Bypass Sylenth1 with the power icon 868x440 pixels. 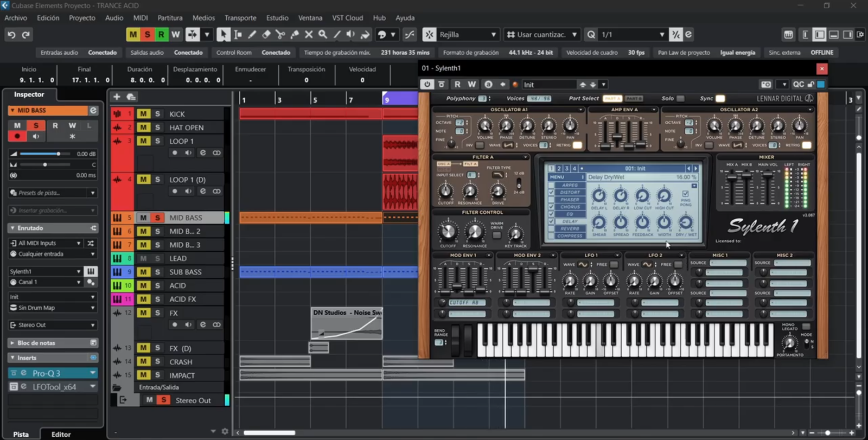[x=427, y=85]
